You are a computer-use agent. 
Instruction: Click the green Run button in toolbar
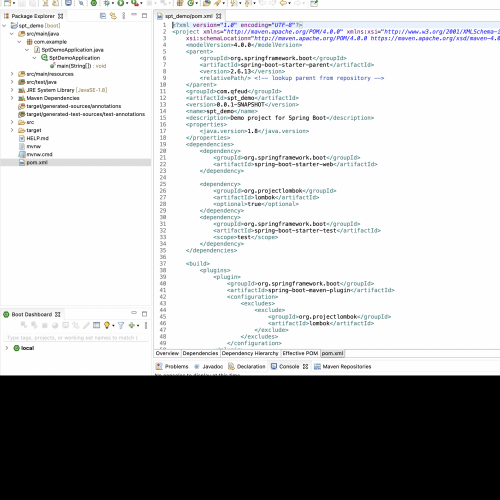(x=120, y=3)
